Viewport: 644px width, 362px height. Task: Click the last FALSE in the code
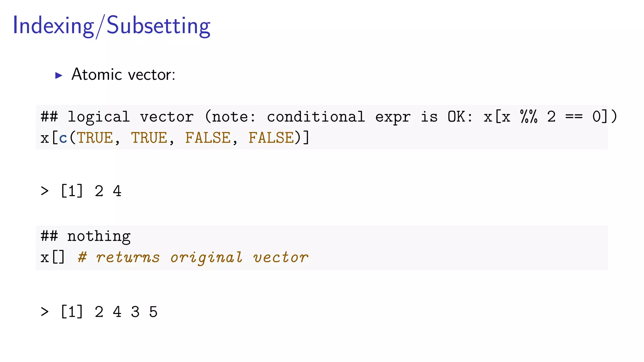tap(271, 138)
